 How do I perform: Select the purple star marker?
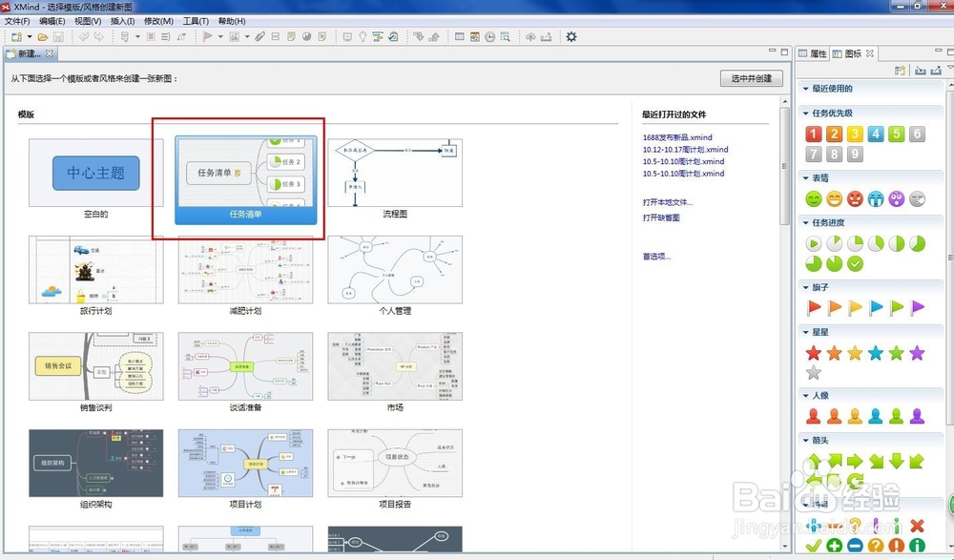pyautogui.click(x=917, y=352)
